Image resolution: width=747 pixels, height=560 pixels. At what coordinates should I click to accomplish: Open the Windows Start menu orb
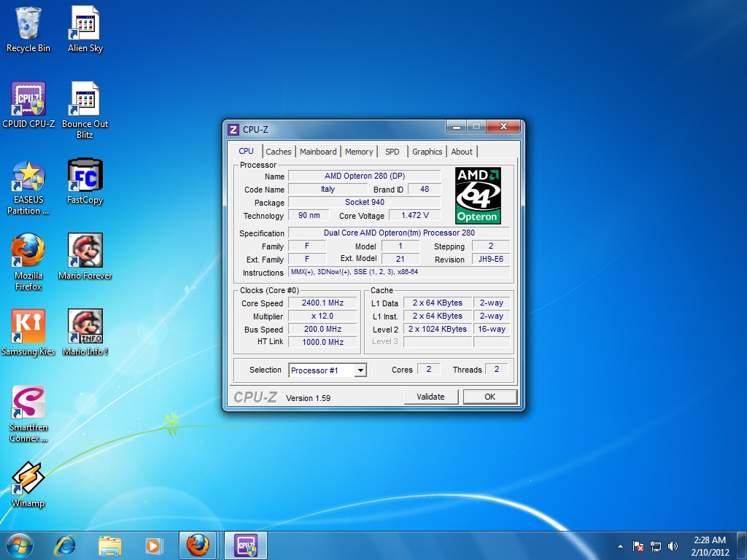click(x=20, y=545)
